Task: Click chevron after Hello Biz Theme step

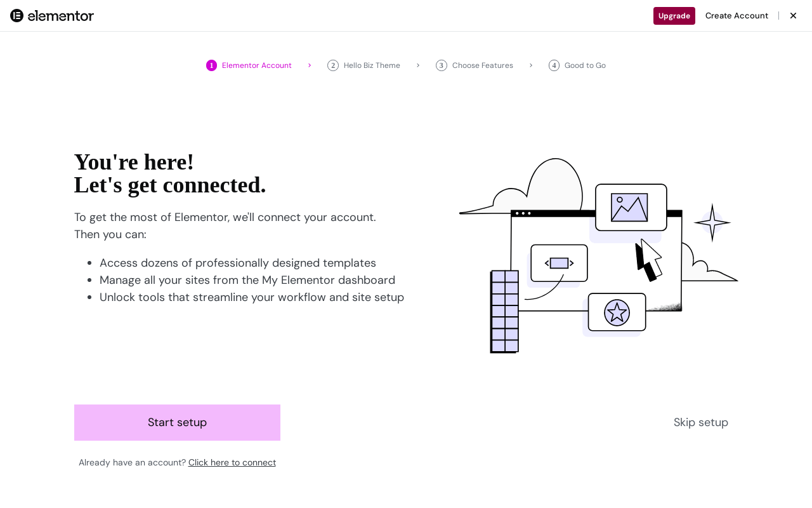Action: coord(418,65)
